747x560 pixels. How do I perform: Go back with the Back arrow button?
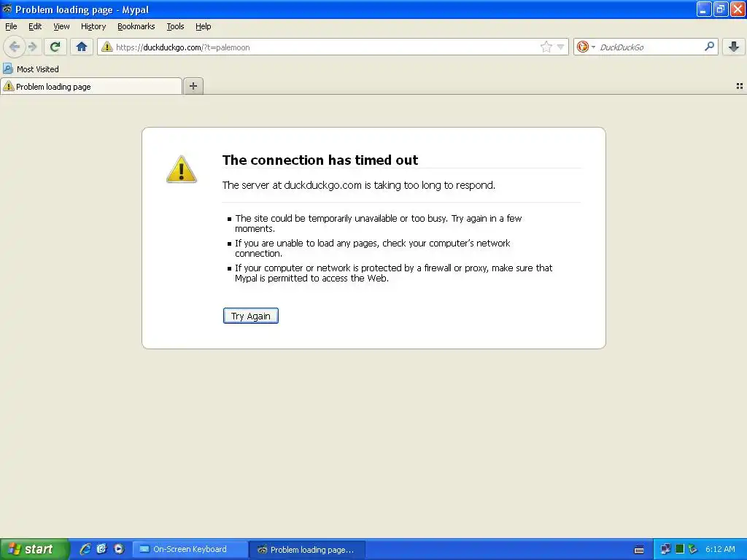pos(15,47)
